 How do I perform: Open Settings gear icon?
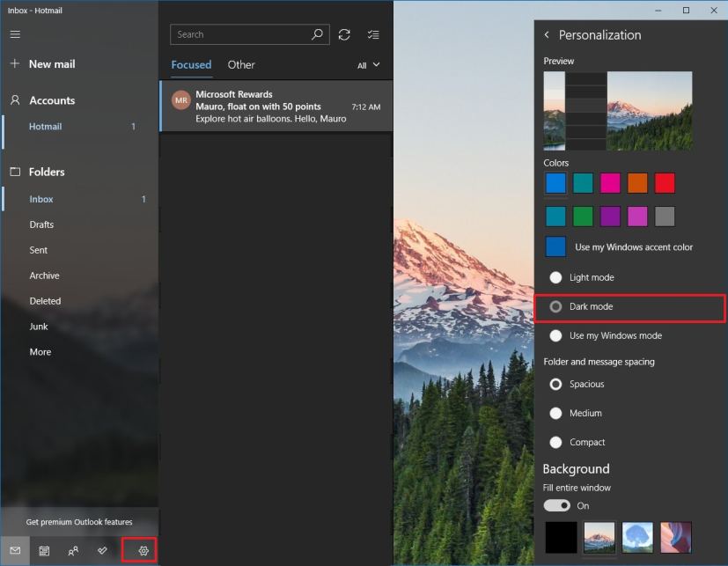click(x=143, y=551)
